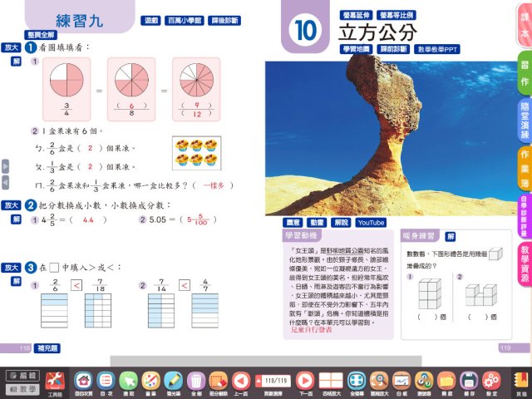
Task: Open the whiteboard (白板) tool
Action: [401, 380]
